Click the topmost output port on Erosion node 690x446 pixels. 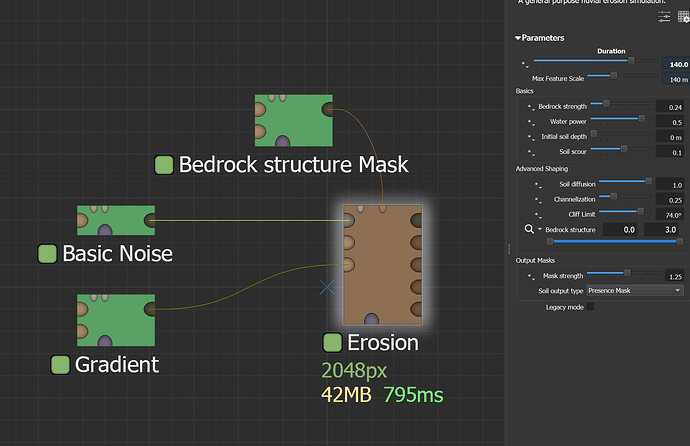tap(416, 220)
